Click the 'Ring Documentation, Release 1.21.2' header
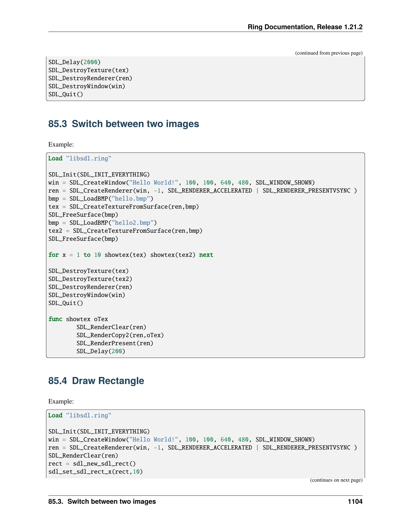411x532 pixels. pos(305,27)
